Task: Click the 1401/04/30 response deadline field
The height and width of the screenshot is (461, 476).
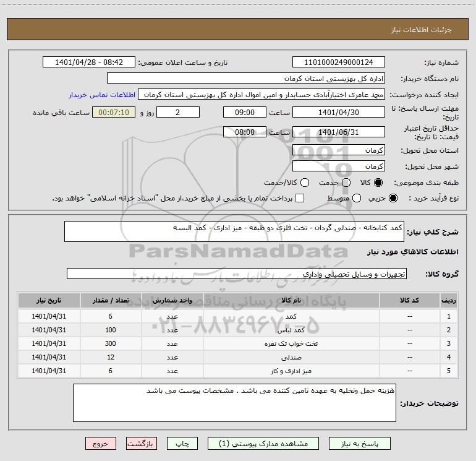Action: point(339,112)
